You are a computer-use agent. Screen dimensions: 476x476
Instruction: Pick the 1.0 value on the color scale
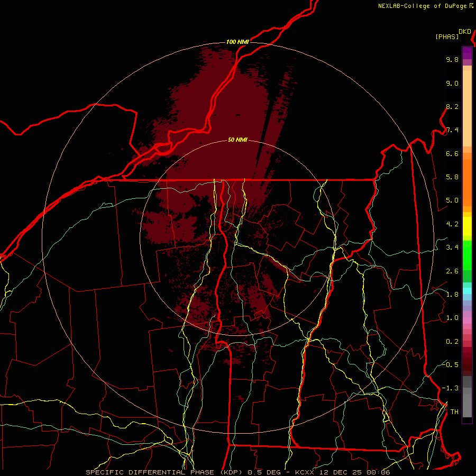[x=452, y=318]
